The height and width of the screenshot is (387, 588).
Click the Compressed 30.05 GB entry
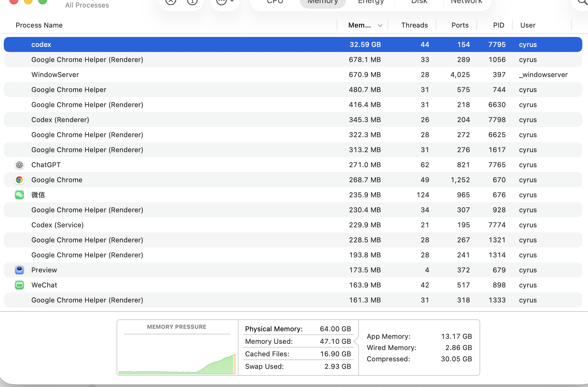(419, 359)
